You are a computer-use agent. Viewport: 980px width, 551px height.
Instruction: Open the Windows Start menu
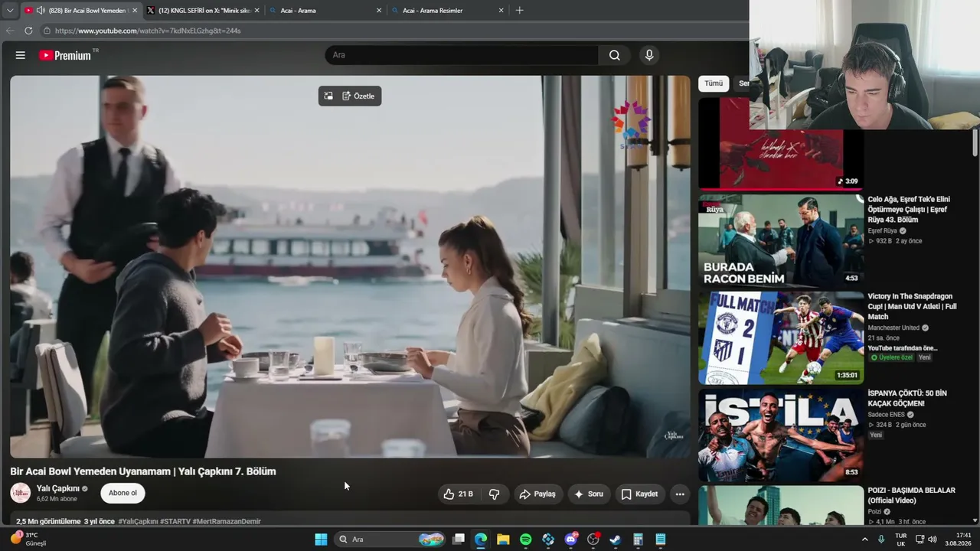[x=321, y=540]
